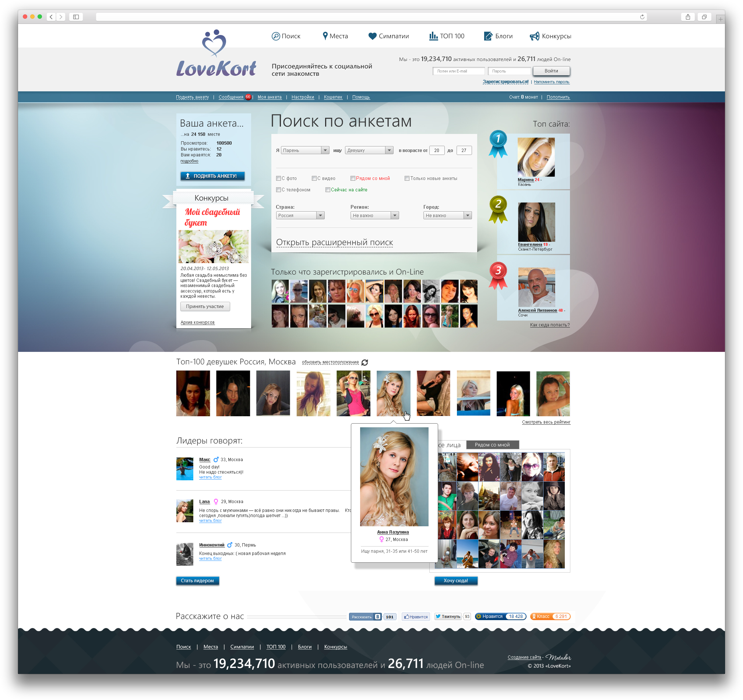Check the С телефоном checkbox
743x700 pixels.
click(278, 190)
